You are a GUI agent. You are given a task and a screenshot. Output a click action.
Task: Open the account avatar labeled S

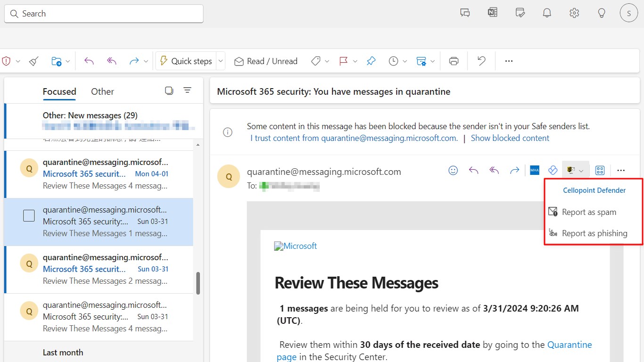[x=629, y=13]
